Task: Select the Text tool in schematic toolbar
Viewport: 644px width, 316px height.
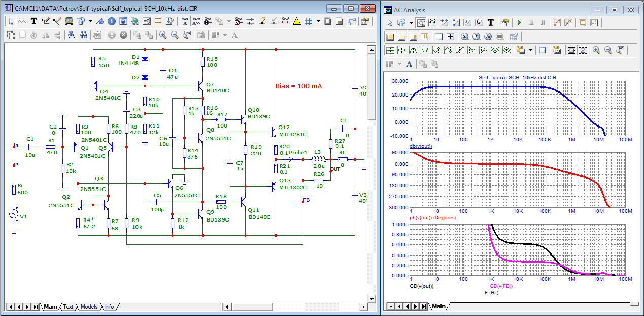Action: (x=34, y=21)
